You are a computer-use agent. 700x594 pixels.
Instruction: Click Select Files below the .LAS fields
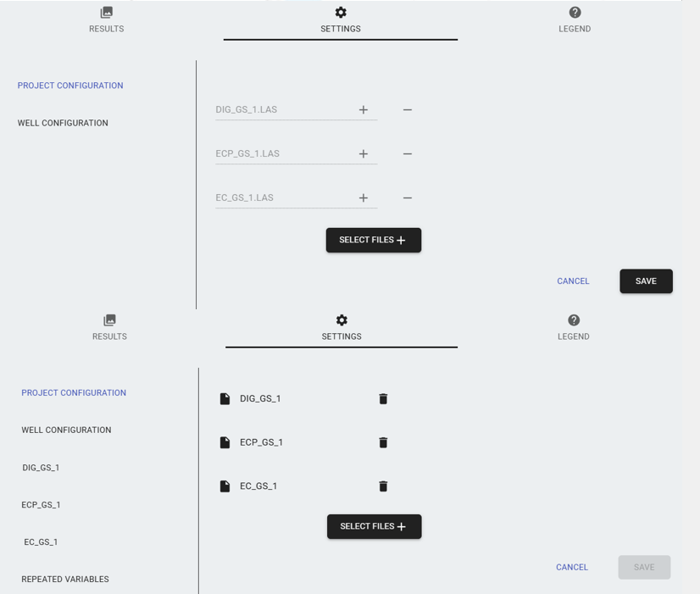374,240
